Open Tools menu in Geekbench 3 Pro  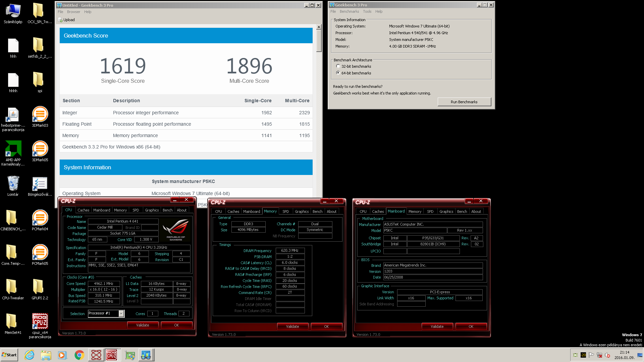[367, 11]
